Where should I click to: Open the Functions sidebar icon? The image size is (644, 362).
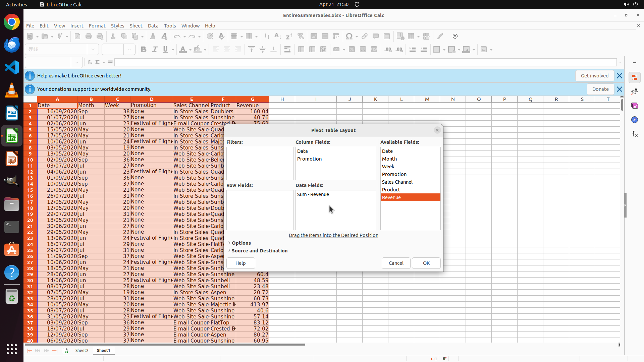click(634, 134)
